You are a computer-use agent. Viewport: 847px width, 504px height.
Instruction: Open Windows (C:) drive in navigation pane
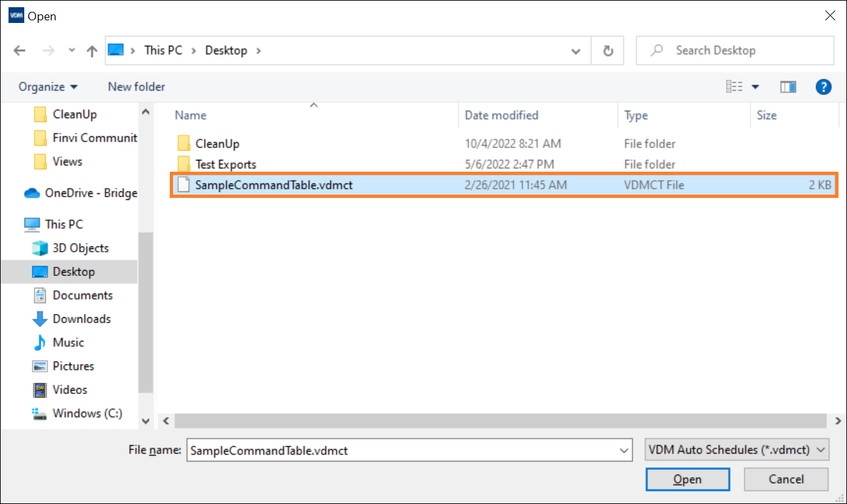coord(87,413)
